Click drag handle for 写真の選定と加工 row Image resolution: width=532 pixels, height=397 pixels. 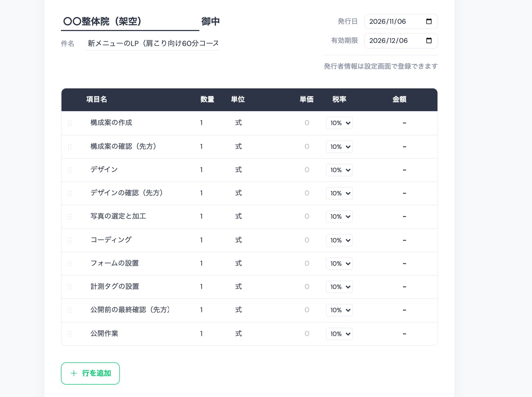70,217
